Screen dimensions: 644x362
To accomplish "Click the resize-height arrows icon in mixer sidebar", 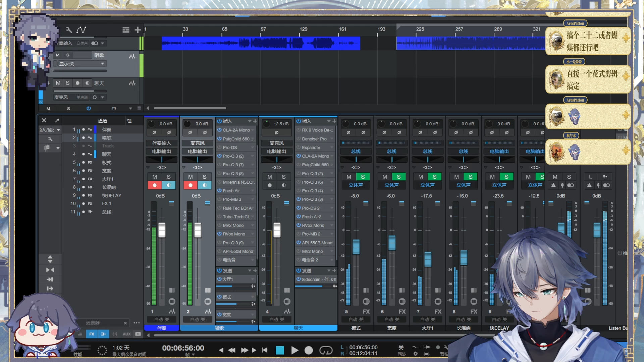I will coord(50,259).
